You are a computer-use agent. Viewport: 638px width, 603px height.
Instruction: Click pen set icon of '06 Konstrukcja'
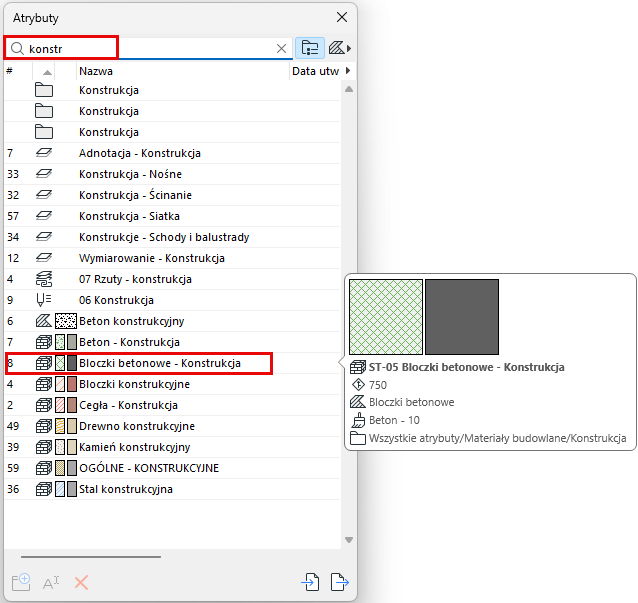point(44,300)
